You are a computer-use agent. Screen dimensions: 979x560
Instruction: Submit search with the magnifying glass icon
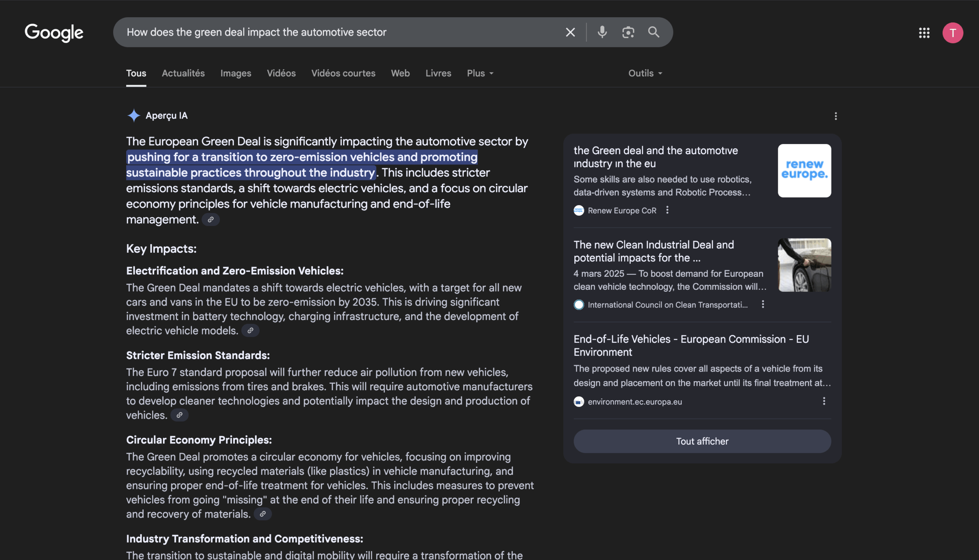[654, 32]
